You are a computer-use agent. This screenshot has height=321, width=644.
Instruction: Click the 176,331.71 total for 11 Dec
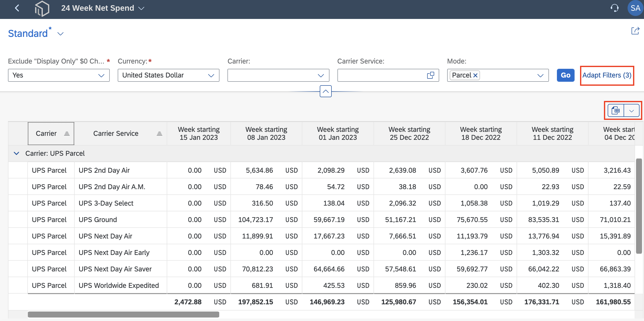pos(541,302)
